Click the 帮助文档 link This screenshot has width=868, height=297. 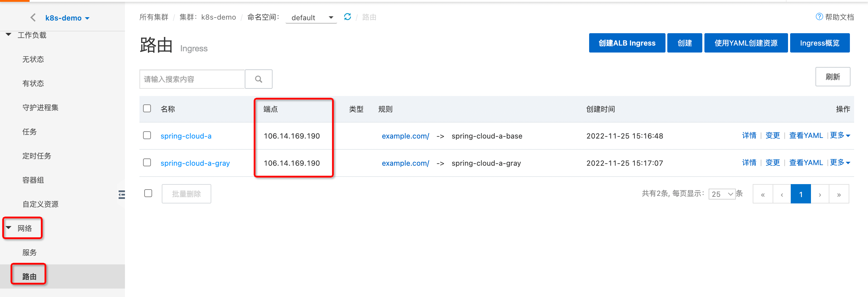[x=839, y=17]
